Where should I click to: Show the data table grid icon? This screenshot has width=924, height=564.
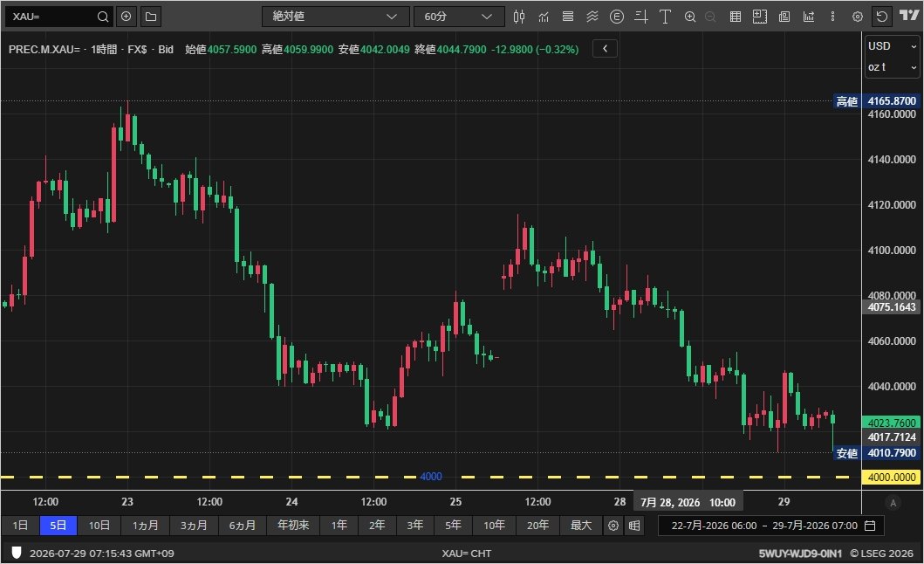coord(736,17)
